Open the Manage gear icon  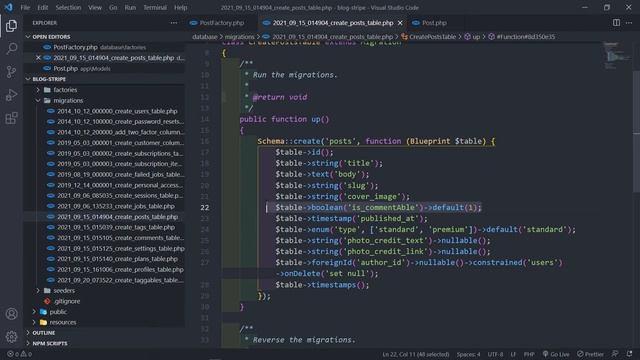point(11,337)
